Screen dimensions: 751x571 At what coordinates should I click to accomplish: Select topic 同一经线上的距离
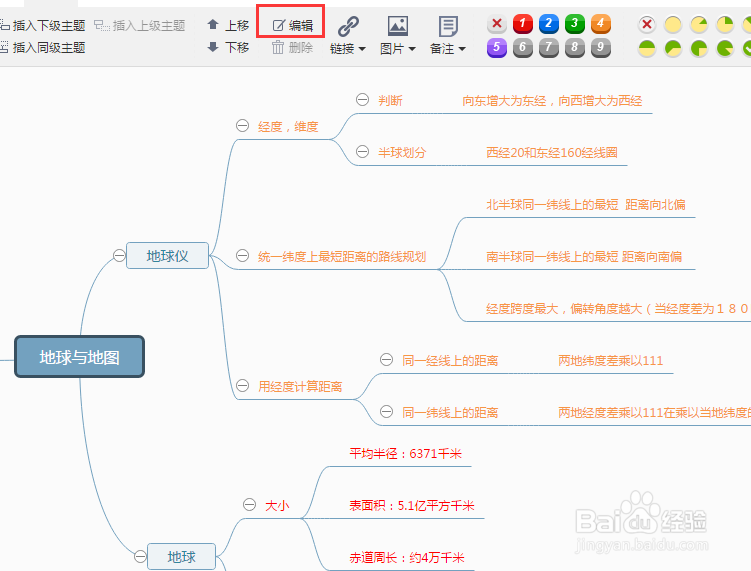coord(450,361)
